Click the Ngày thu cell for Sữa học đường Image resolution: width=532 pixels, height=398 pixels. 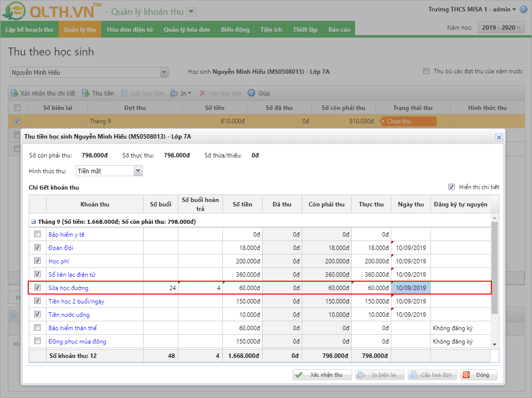(411, 288)
